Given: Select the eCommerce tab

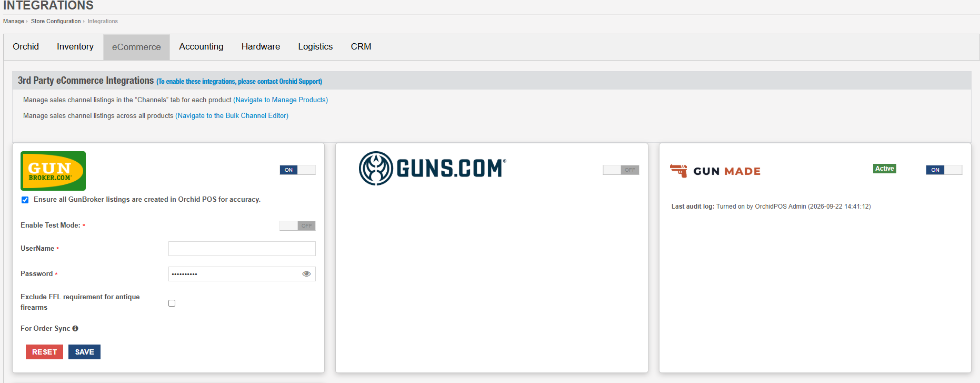Looking at the screenshot, I should point(136,47).
